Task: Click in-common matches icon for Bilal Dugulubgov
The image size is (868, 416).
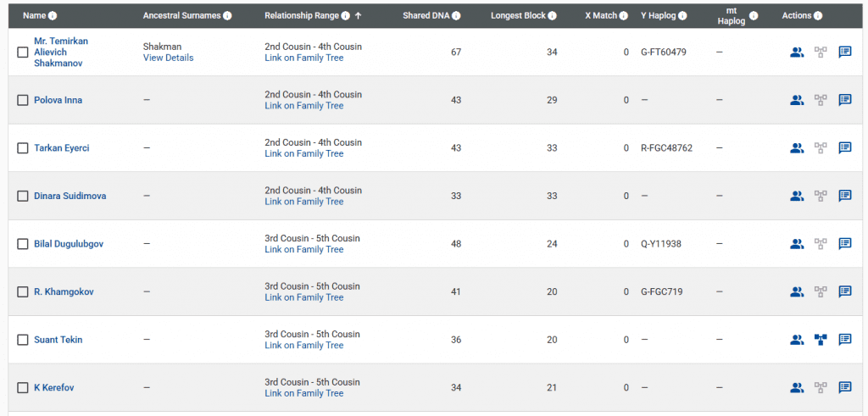Action: click(x=796, y=244)
